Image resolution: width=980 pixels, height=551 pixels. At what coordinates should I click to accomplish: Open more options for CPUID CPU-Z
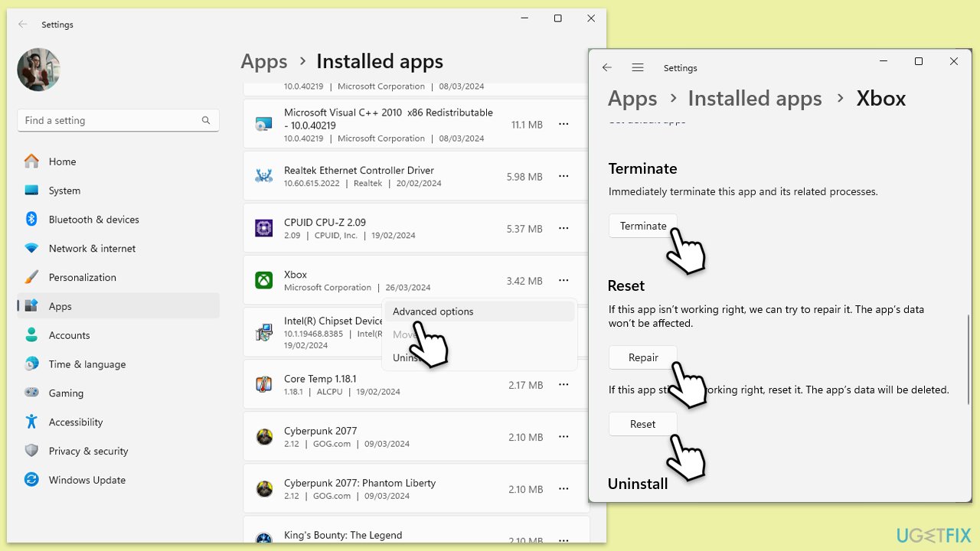pyautogui.click(x=563, y=229)
